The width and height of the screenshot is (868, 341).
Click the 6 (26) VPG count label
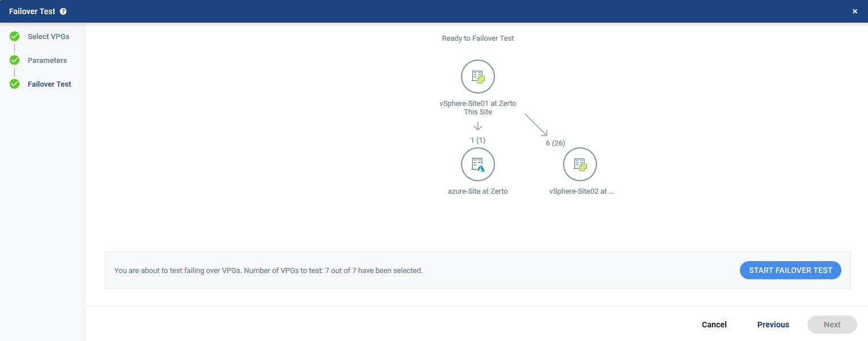pyautogui.click(x=555, y=143)
